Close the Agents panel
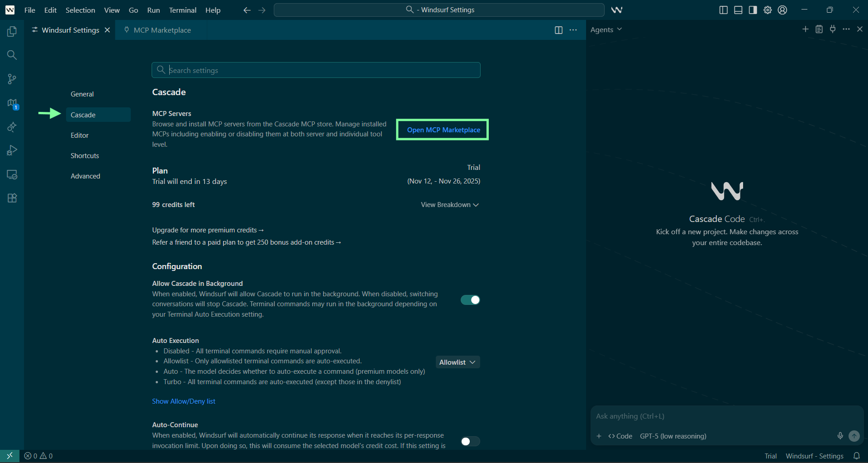Viewport: 868px width, 463px height. click(x=860, y=29)
